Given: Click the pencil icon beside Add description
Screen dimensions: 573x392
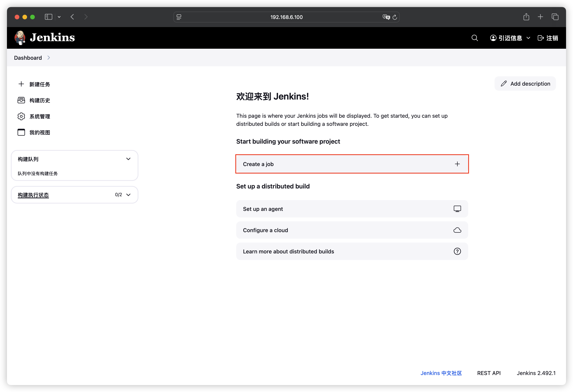Looking at the screenshot, I should tap(504, 84).
